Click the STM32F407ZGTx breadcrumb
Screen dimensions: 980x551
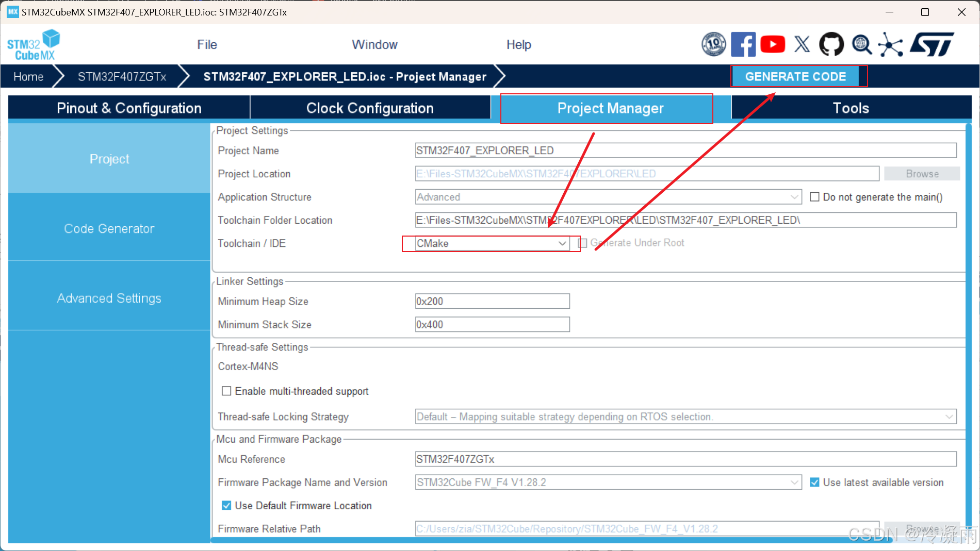point(122,77)
